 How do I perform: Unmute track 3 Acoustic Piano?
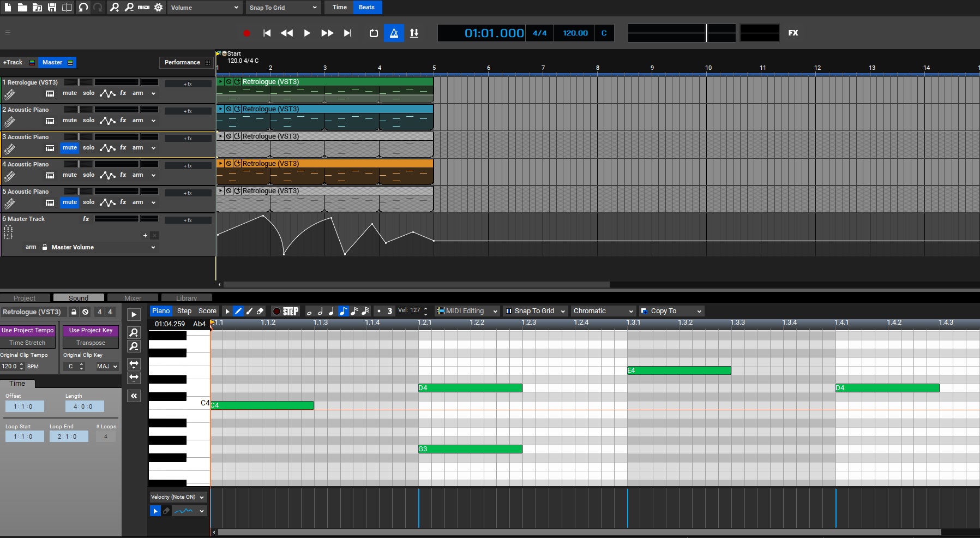pos(70,147)
